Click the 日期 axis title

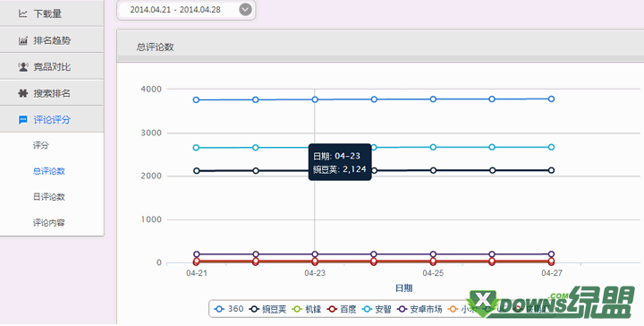click(x=403, y=287)
